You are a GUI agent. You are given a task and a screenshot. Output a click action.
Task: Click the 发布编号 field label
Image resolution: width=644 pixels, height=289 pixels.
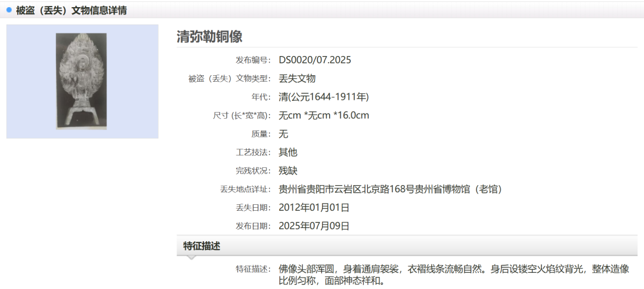[x=253, y=60]
